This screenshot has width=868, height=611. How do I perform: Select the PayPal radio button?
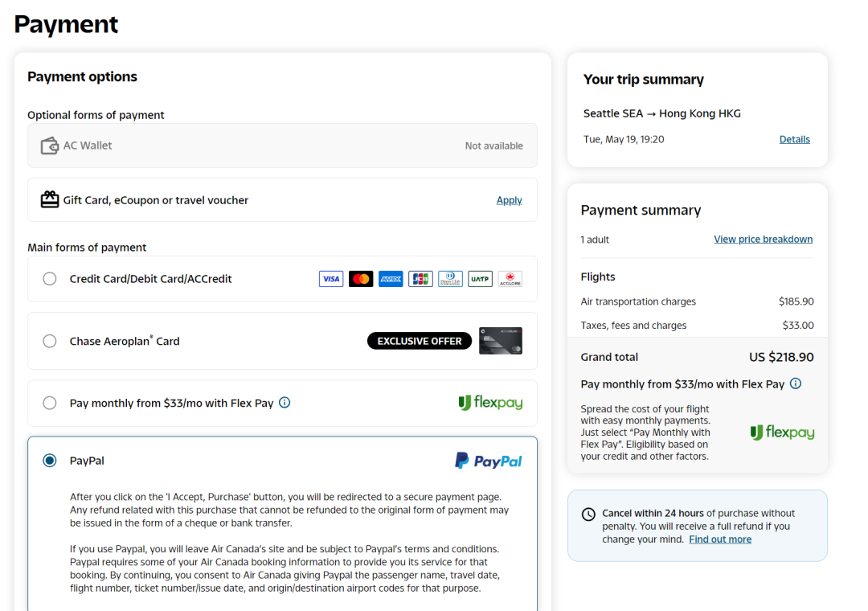[50, 461]
